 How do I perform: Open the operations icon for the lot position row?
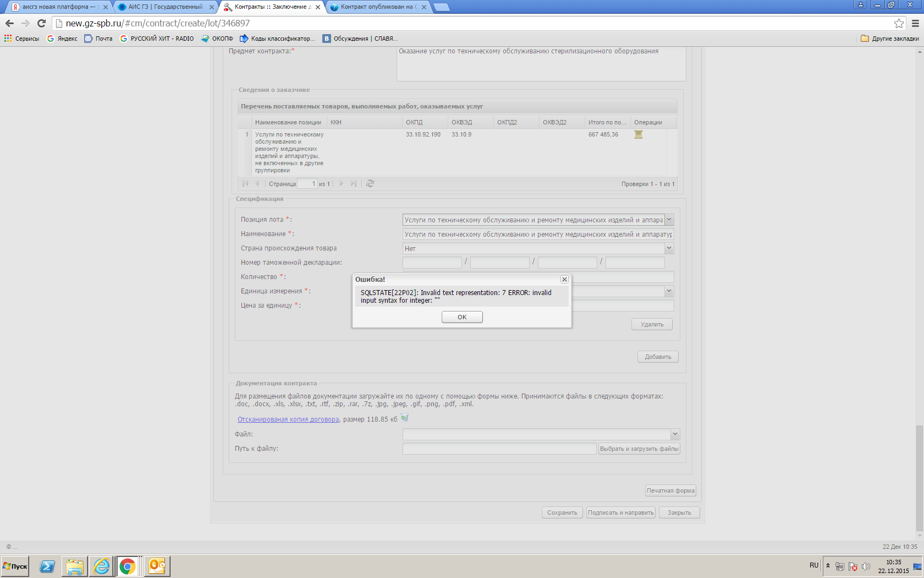pyautogui.click(x=639, y=135)
